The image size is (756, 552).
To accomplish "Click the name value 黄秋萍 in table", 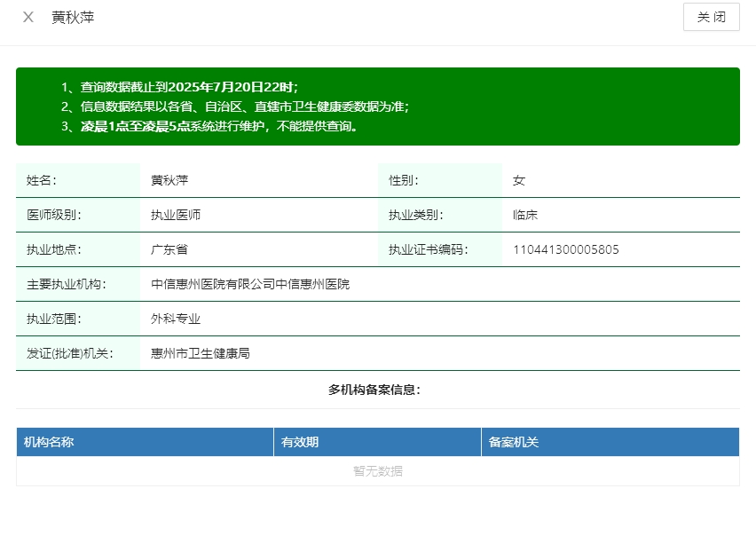I will tap(169, 180).
